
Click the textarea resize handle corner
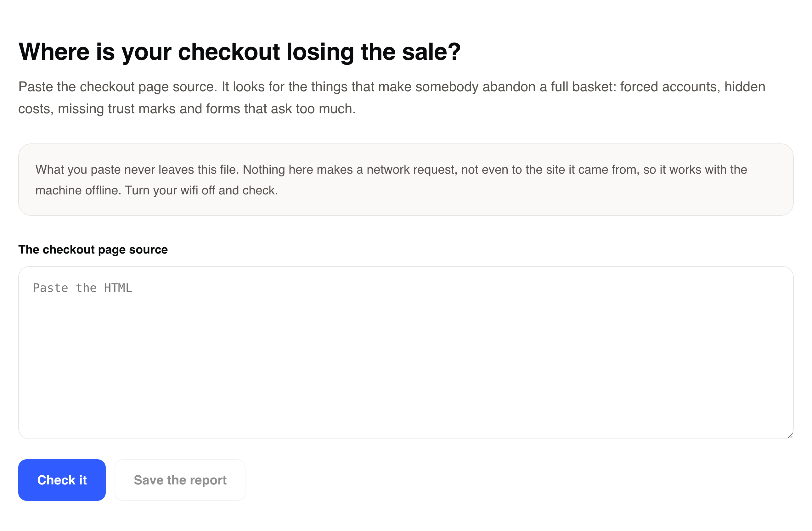point(790,435)
